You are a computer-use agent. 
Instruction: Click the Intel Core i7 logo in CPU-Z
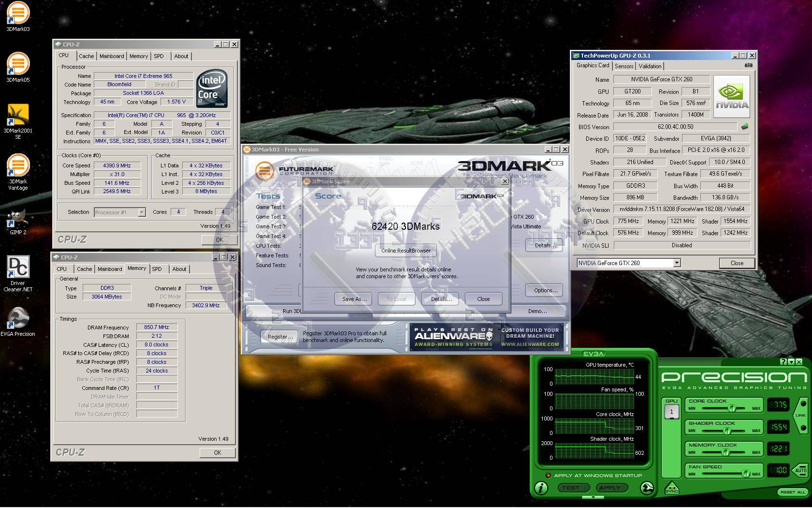point(212,90)
